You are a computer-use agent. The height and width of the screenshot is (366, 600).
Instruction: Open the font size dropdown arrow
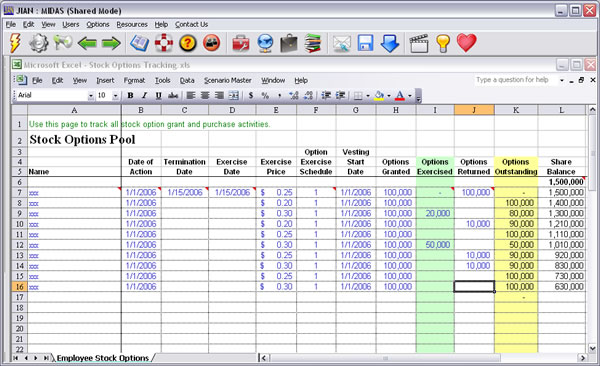click(x=115, y=96)
